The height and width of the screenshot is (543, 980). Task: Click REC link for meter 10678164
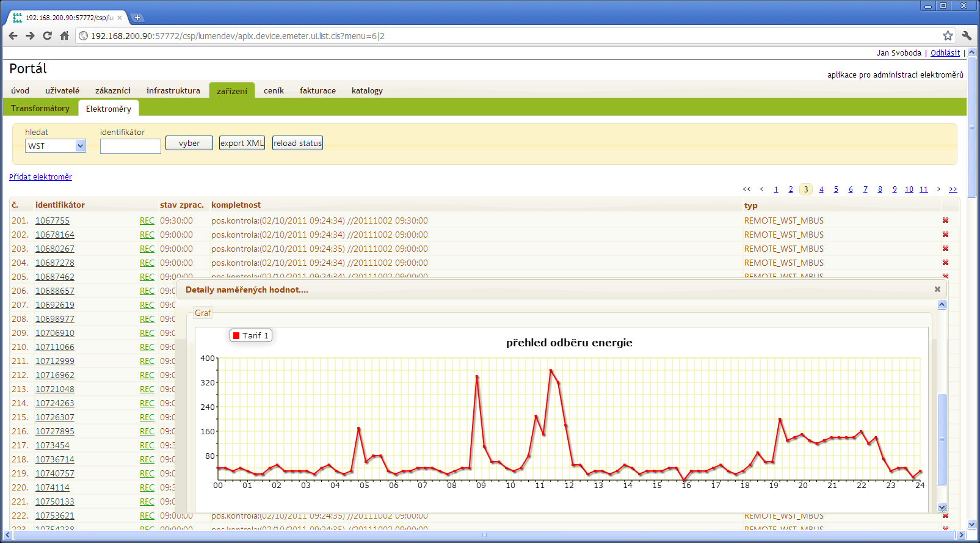click(147, 235)
